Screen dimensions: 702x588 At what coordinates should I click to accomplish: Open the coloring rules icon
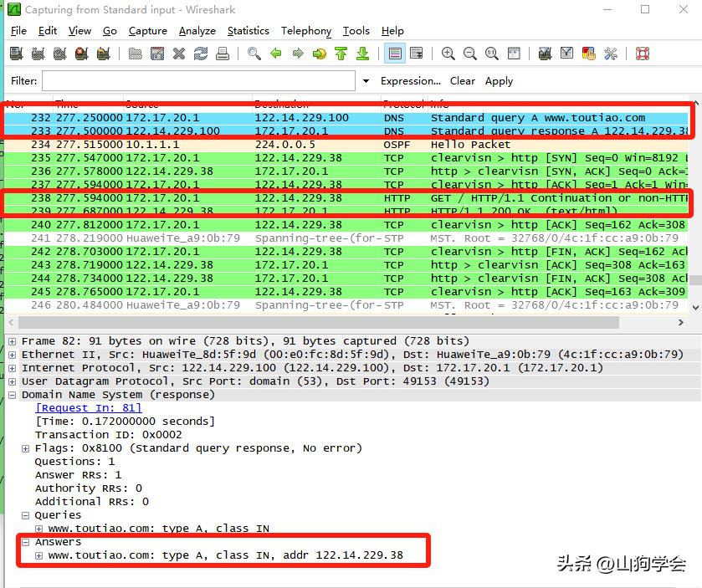click(589, 54)
